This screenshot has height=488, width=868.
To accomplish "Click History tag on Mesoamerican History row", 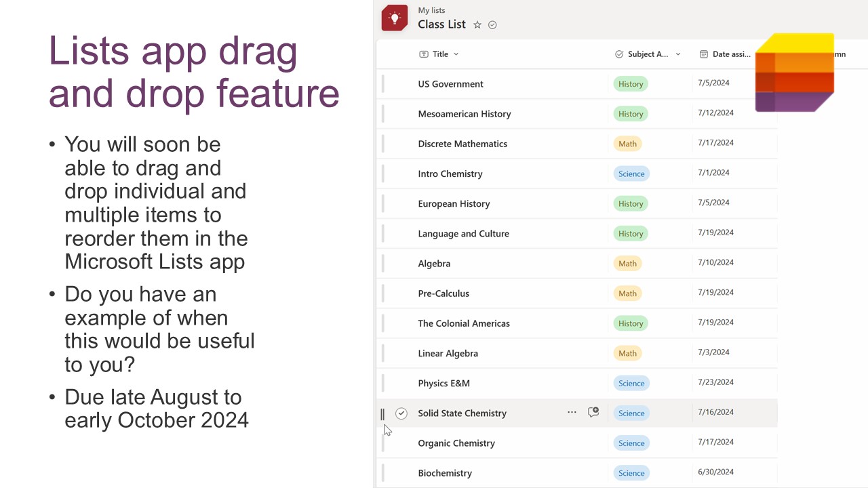I will coord(631,114).
